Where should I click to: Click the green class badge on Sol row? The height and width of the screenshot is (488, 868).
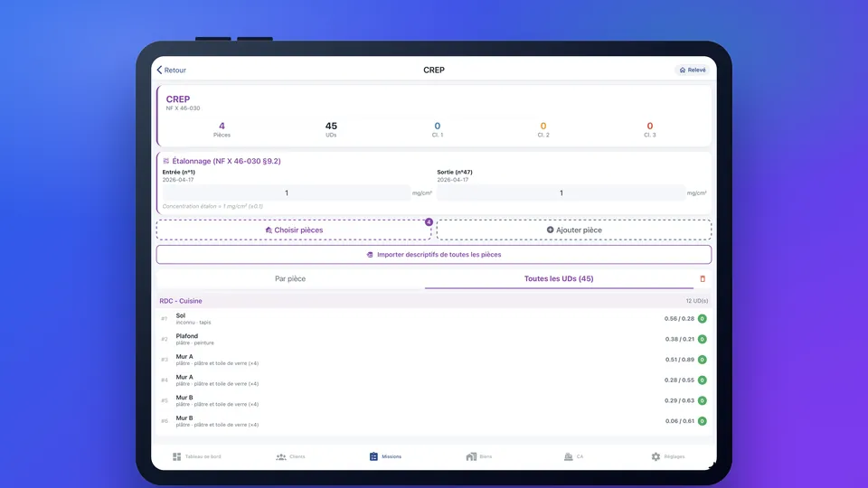pos(702,319)
